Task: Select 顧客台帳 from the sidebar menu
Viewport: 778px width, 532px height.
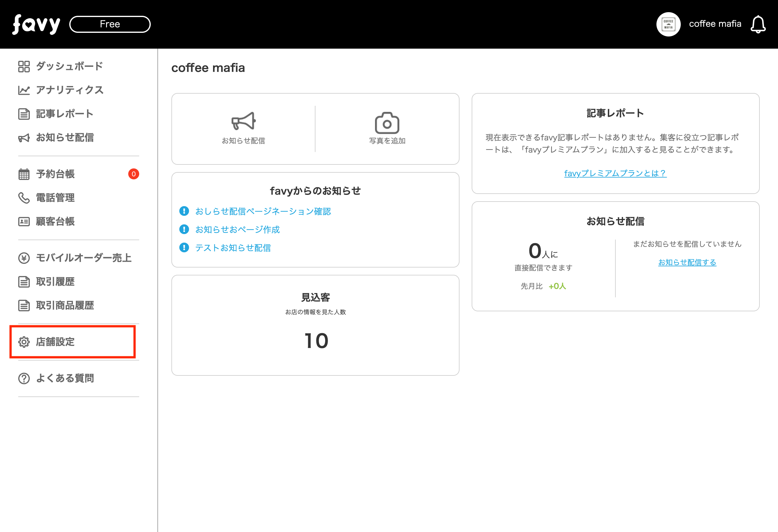Action: [x=55, y=222]
